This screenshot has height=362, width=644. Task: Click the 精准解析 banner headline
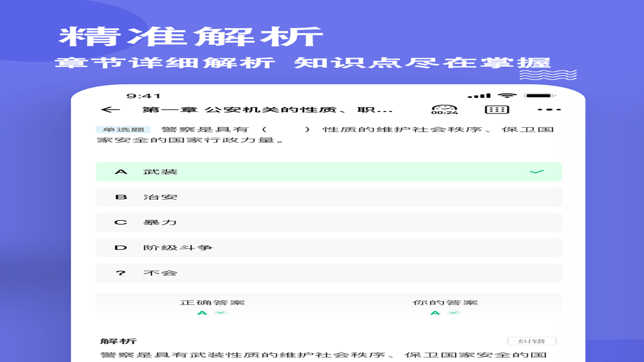click(191, 36)
